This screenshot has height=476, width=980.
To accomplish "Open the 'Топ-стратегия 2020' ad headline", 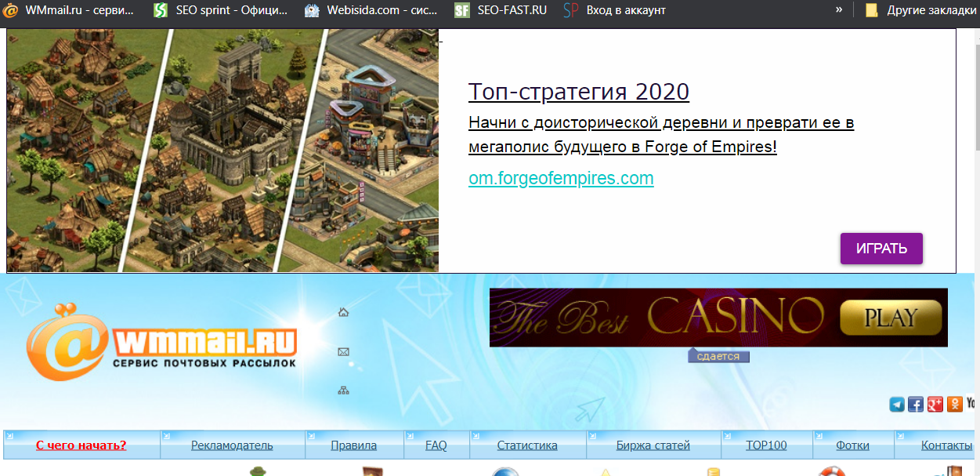I will (x=579, y=92).
